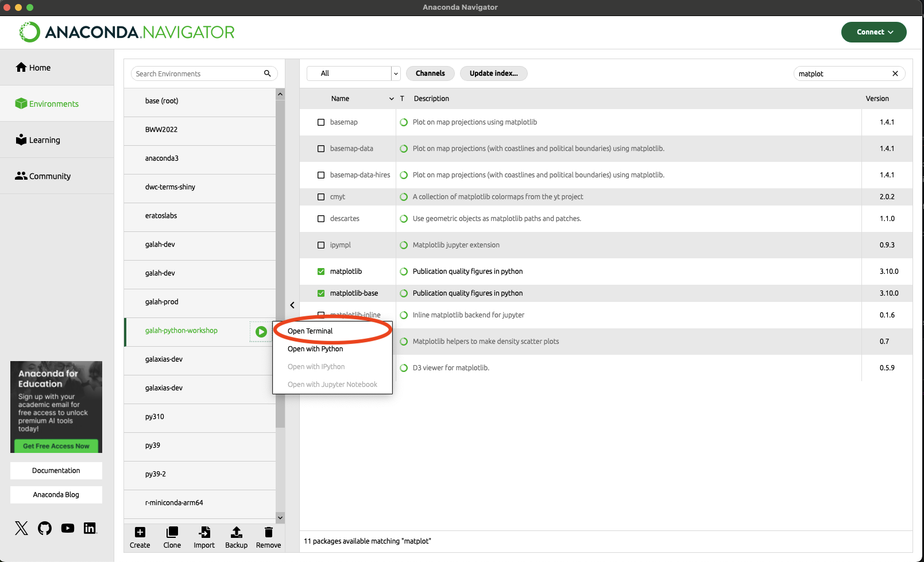Click the green play button for galah-python-workshop
Viewport: 924px width, 562px height.
[261, 332]
